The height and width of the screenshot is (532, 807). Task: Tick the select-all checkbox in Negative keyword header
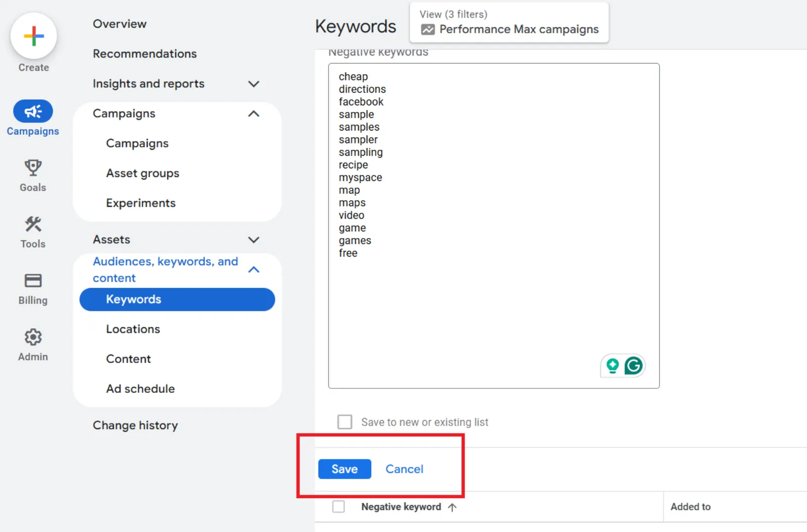click(338, 507)
